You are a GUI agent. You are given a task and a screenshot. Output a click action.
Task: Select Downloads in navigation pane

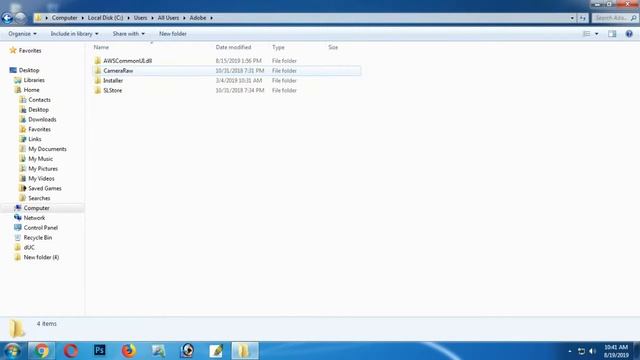click(42, 119)
